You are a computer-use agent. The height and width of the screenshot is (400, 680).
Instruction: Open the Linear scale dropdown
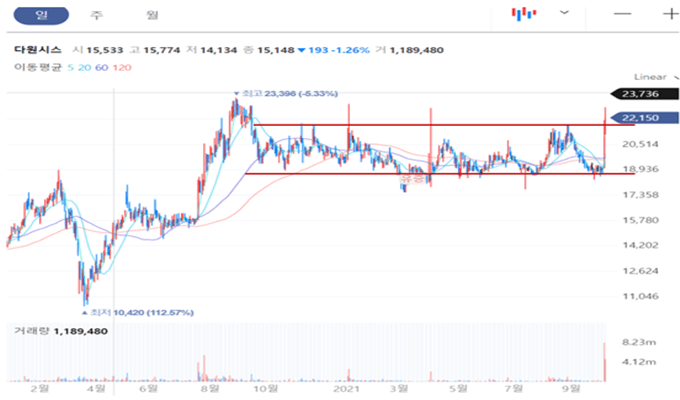pos(656,77)
